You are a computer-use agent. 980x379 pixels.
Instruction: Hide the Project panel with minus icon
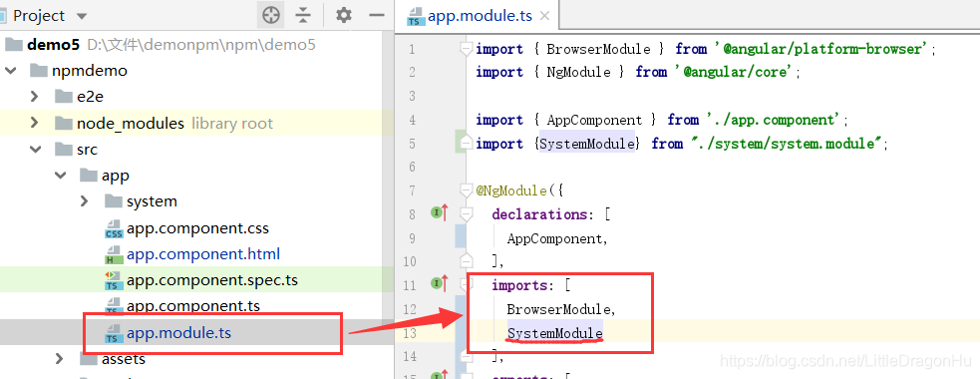point(376,15)
